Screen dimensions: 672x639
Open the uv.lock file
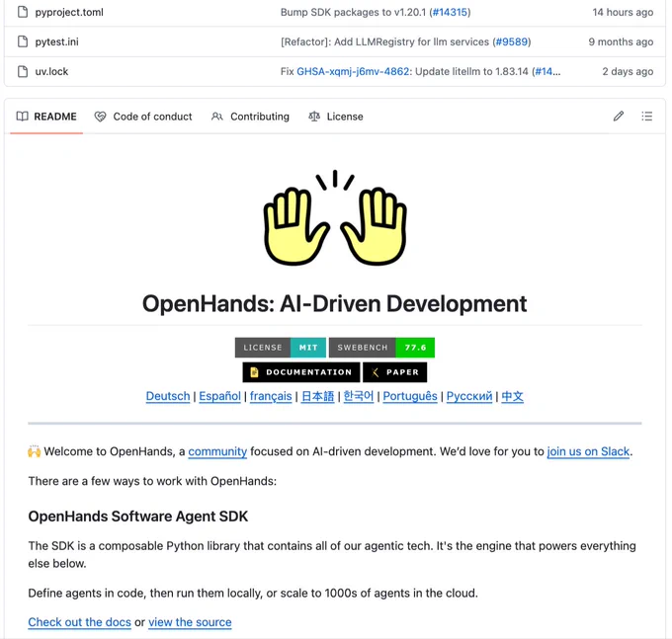click(x=51, y=71)
